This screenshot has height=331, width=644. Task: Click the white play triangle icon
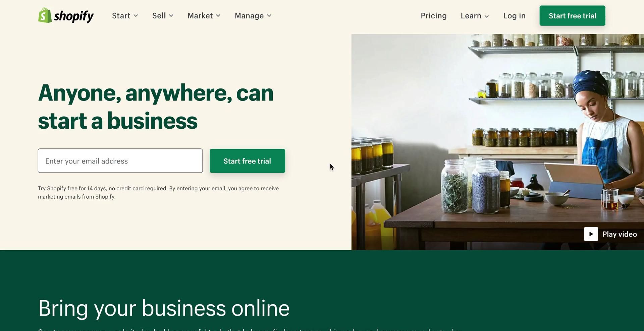[x=591, y=234]
